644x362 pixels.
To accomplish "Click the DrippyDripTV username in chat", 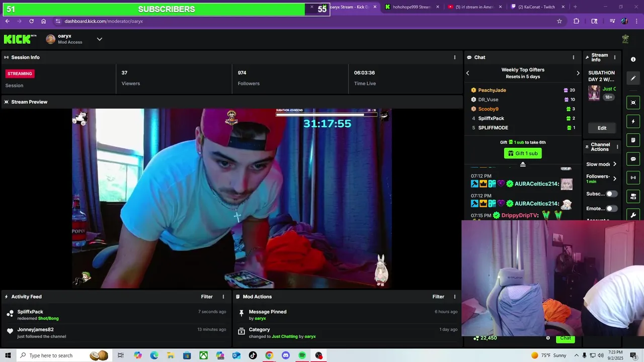I will 520,215.
